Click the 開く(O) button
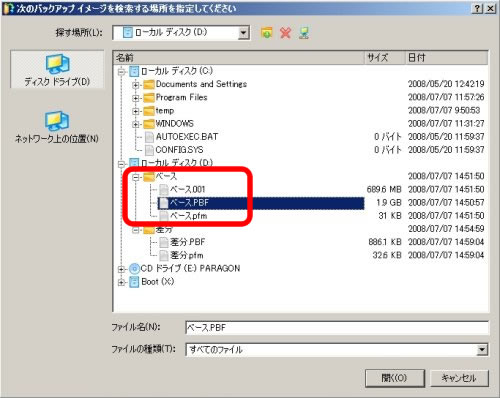The height and width of the screenshot is (398, 500). [x=395, y=378]
